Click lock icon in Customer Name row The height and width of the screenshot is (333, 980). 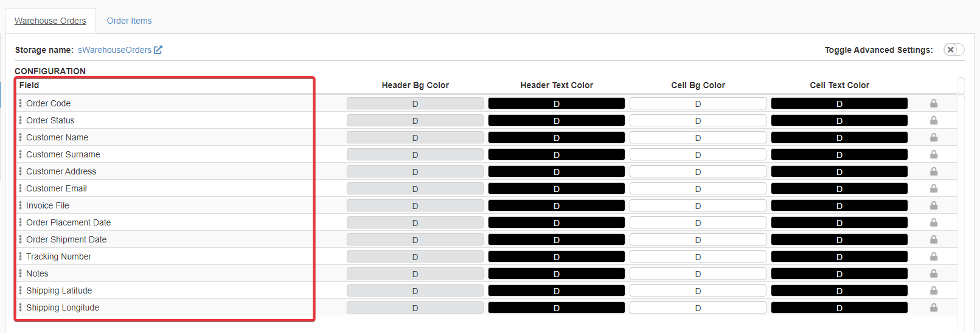pos(933,137)
